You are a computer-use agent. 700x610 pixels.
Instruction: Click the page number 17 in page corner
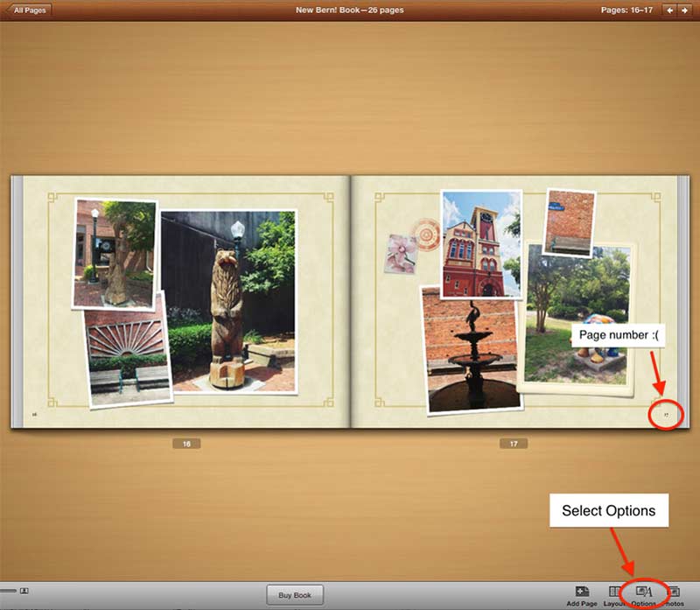[666, 414]
